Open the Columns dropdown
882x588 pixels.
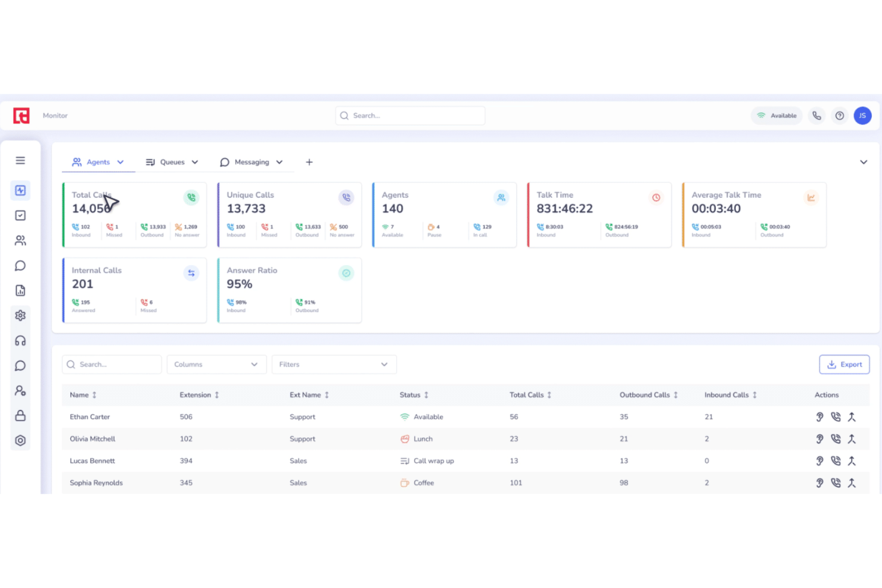216,364
